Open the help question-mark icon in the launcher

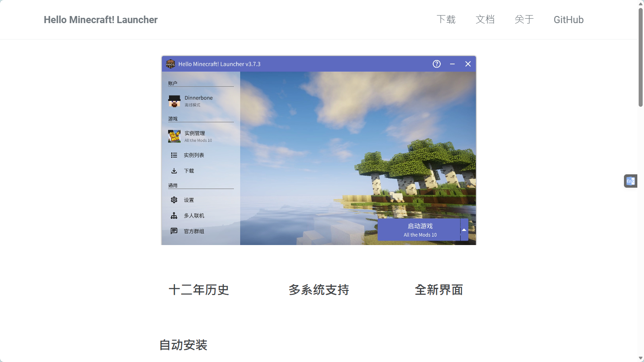pos(437,64)
